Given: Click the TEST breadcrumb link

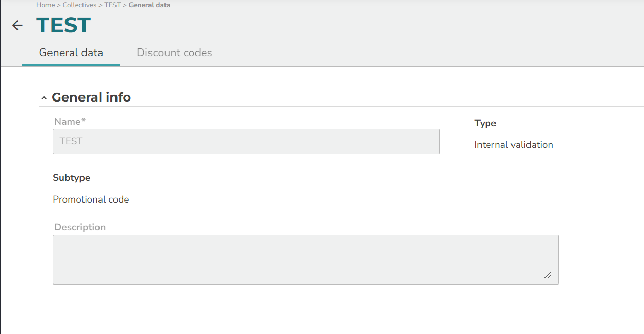Looking at the screenshot, I should tap(112, 5).
